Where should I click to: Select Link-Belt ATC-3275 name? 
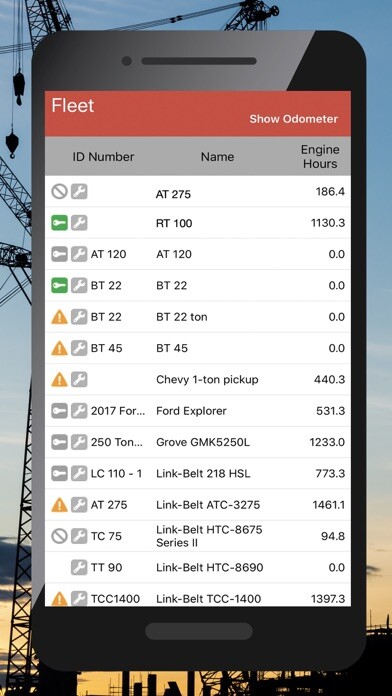[x=208, y=505]
